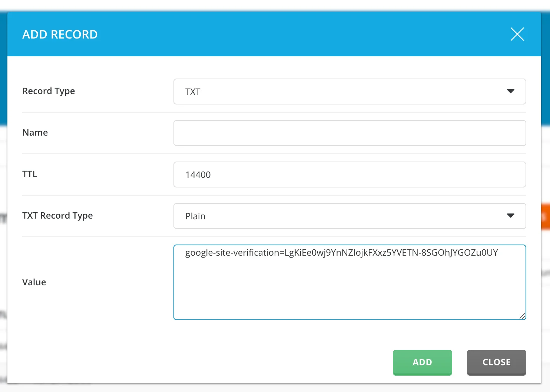
Task: Click the google-site-verification text in Value box
Action: tap(341, 253)
